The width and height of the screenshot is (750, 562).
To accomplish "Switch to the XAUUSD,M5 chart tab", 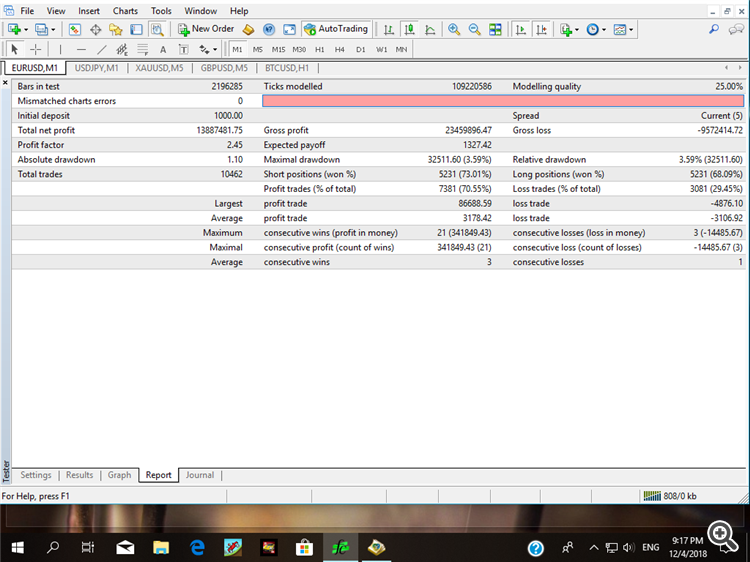I will tap(159, 68).
